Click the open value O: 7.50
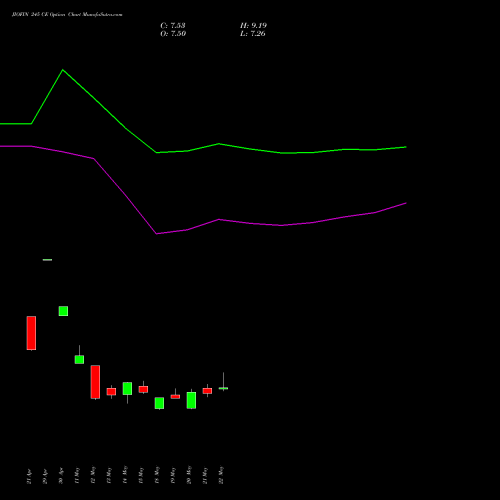Viewport: 500px width, 500px height. [173, 34]
